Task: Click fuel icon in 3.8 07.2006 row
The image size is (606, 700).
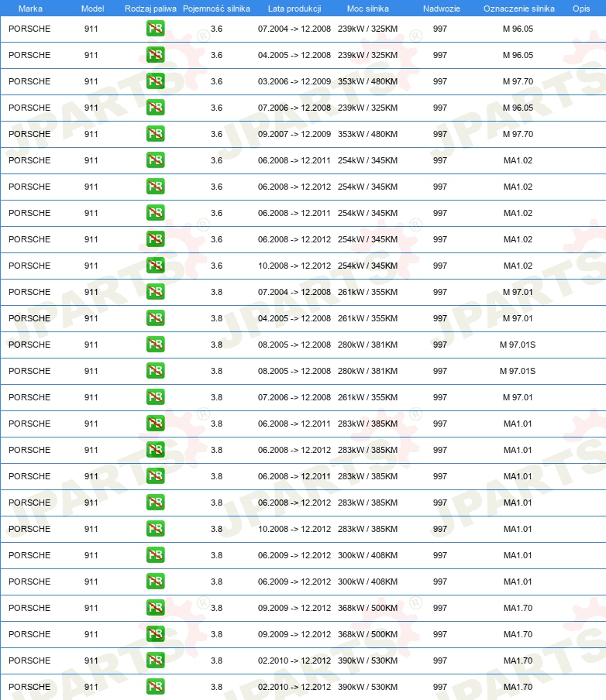Action: point(156,397)
